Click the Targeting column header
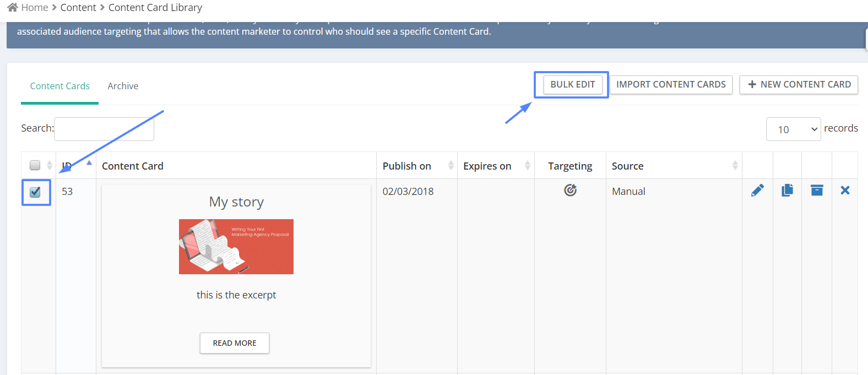 tap(570, 166)
